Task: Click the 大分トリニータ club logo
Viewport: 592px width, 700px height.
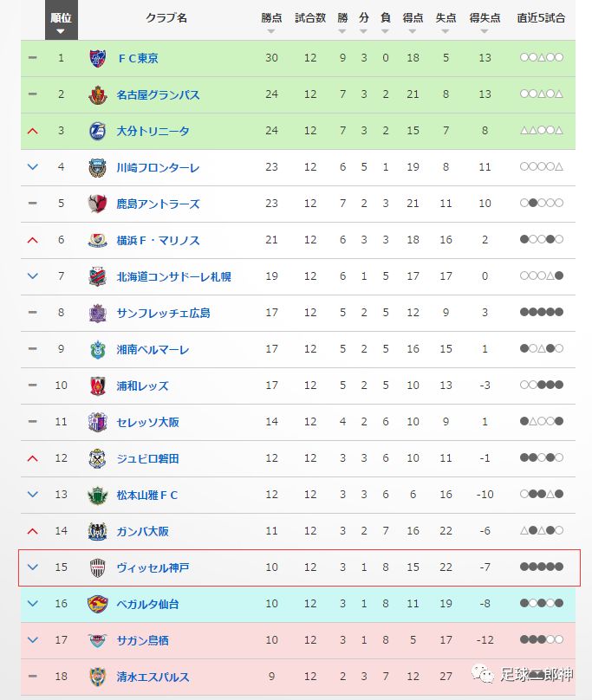Action: [97, 132]
